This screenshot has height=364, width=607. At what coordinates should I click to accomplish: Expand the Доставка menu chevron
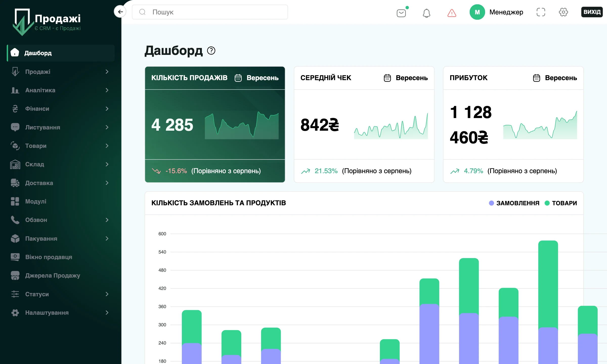click(x=107, y=183)
